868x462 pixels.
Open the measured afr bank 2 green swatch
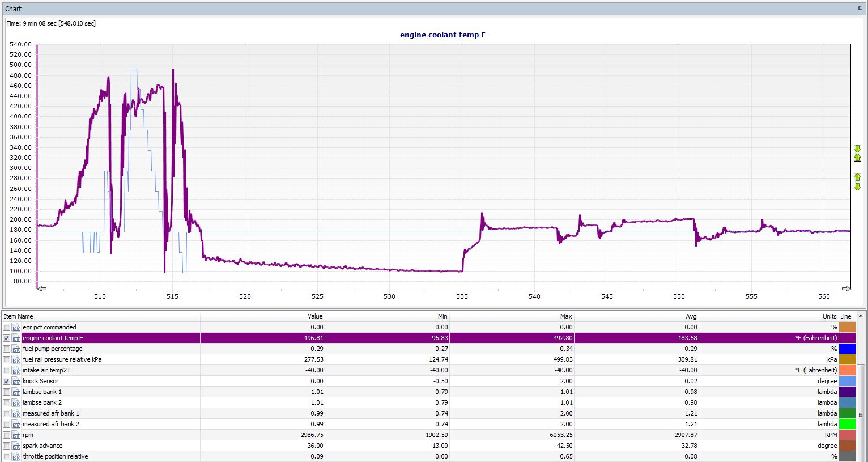(848, 424)
